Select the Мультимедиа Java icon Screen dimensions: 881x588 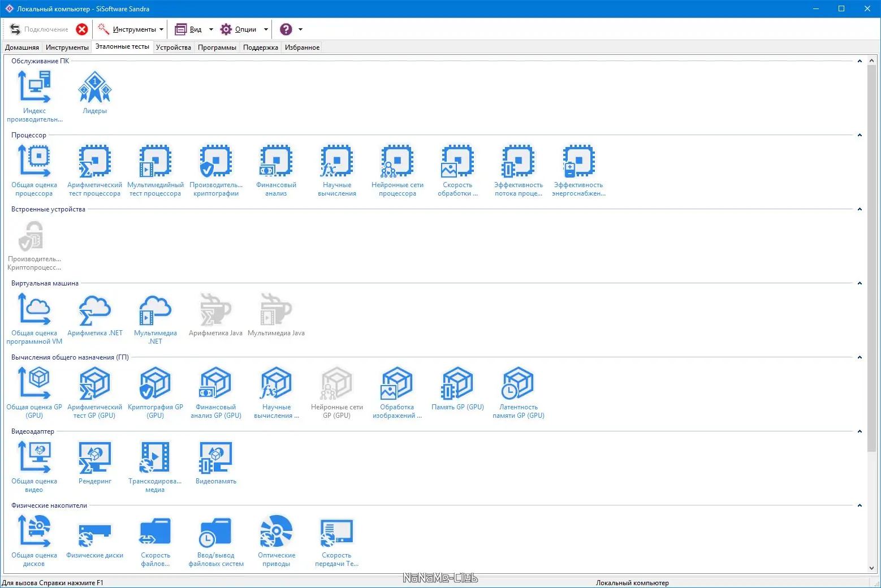(x=277, y=314)
